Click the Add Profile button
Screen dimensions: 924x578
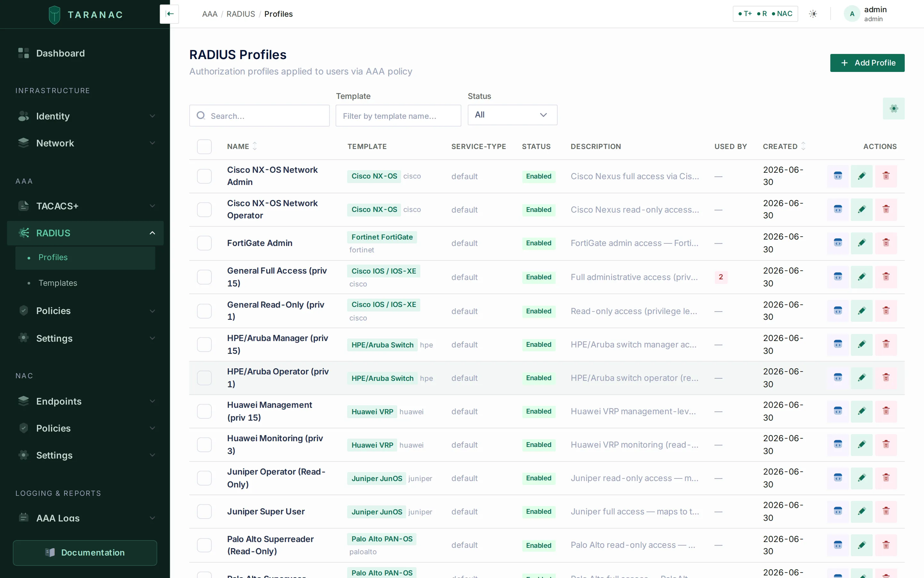click(x=867, y=63)
